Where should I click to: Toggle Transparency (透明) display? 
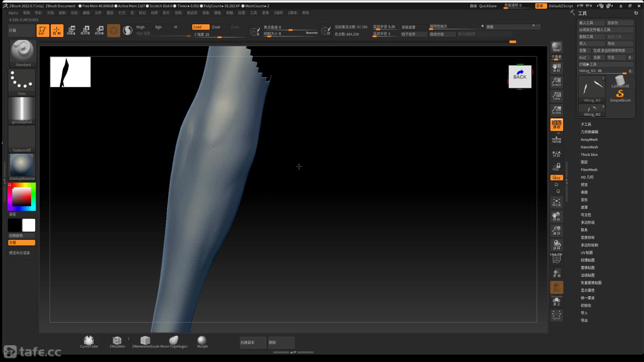click(x=556, y=273)
